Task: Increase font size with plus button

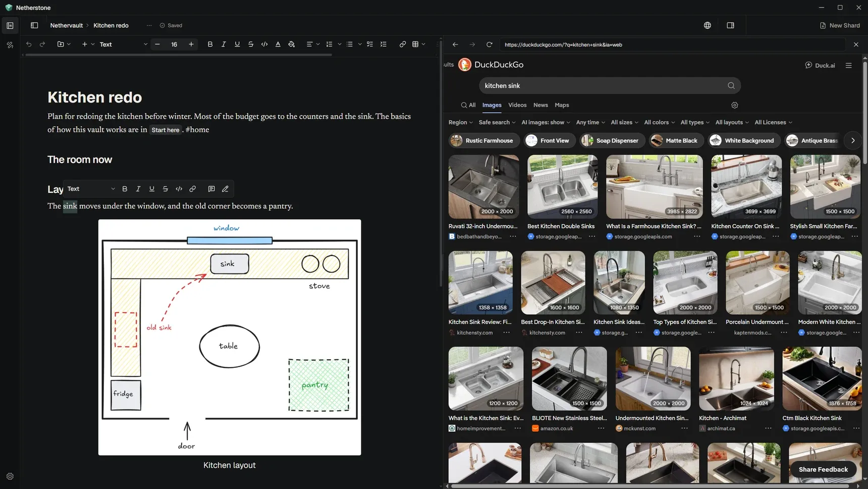Action: pos(191,44)
